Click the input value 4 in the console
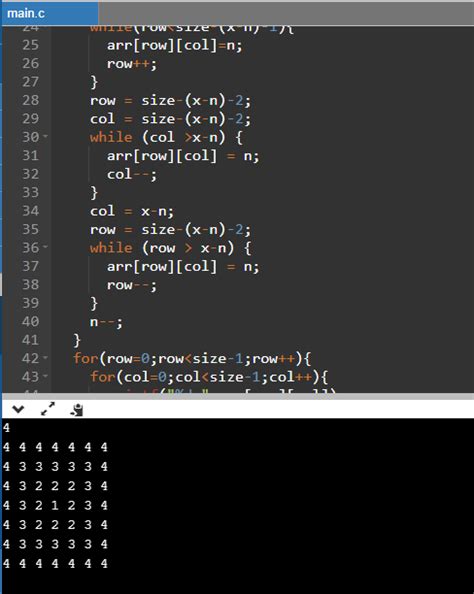The image size is (474, 594). 6,428
